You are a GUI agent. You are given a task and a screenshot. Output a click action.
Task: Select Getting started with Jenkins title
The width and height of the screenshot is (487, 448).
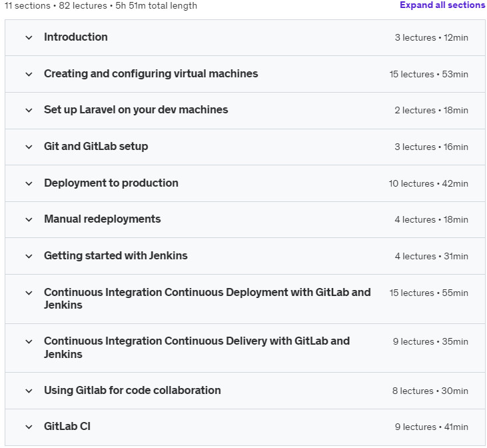pos(116,256)
